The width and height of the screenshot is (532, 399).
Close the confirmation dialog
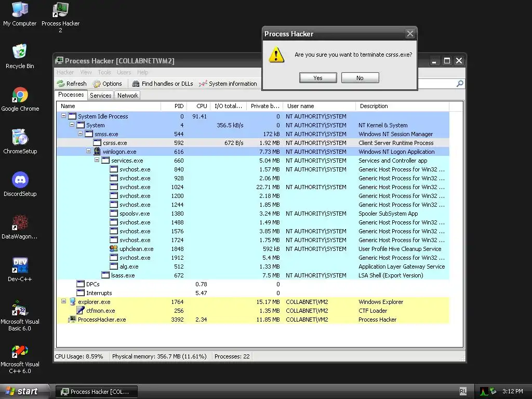click(x=410, y=34)
